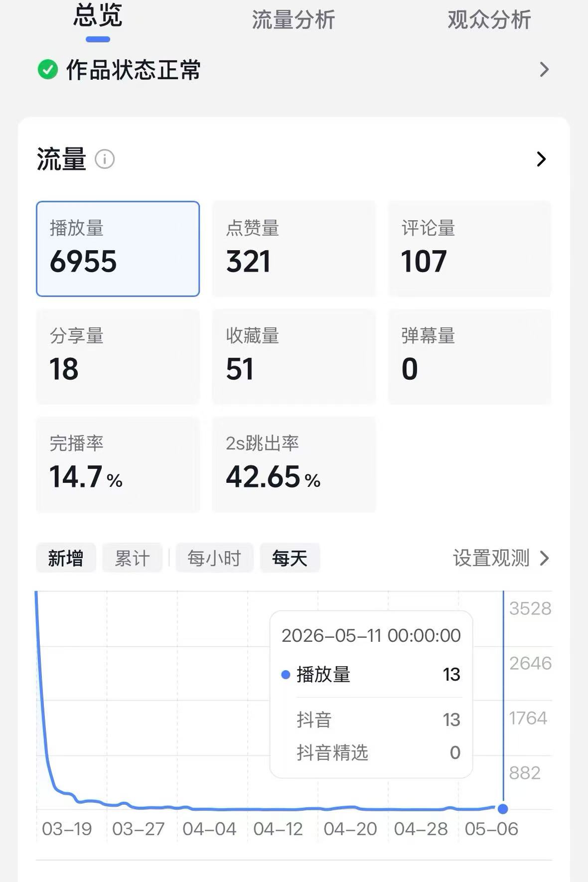This screenshot has height=882, width=588.
Task: Open the 流量分析 tab
Action: [293, 20]
